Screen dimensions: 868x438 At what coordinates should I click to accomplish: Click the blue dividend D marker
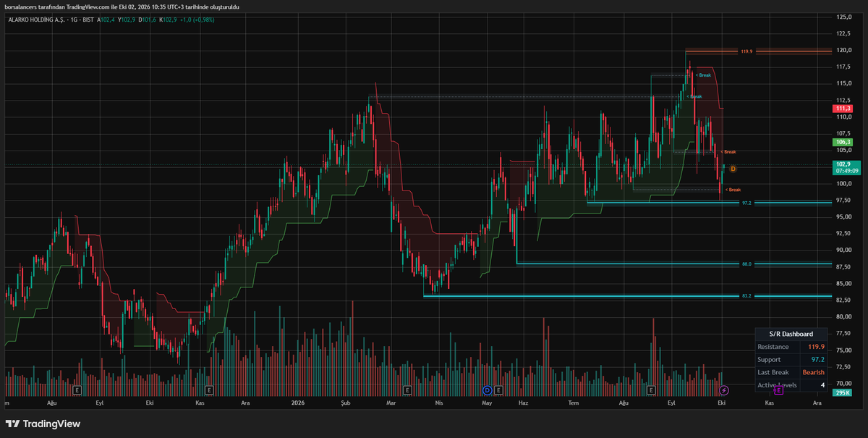coord(488,390)
